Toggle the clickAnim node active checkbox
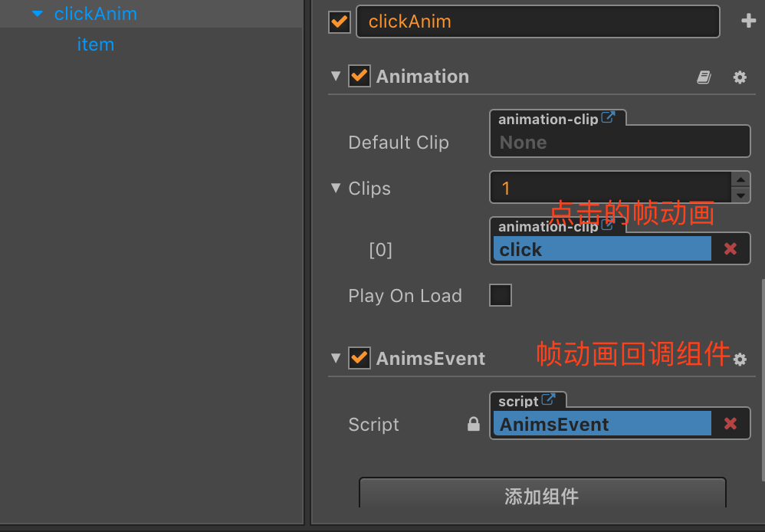 tap(339, 21)
